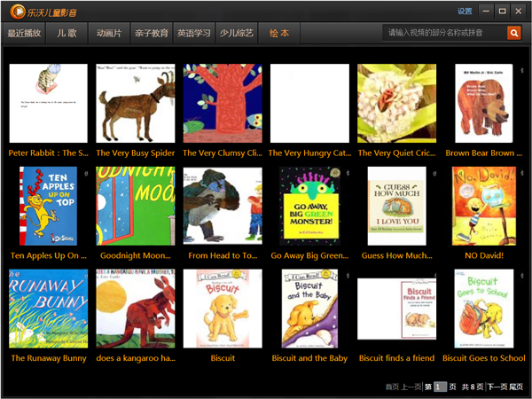Click the title 'The Very Quiet Cric...'
532x399 pixels.
coord(396,153)
